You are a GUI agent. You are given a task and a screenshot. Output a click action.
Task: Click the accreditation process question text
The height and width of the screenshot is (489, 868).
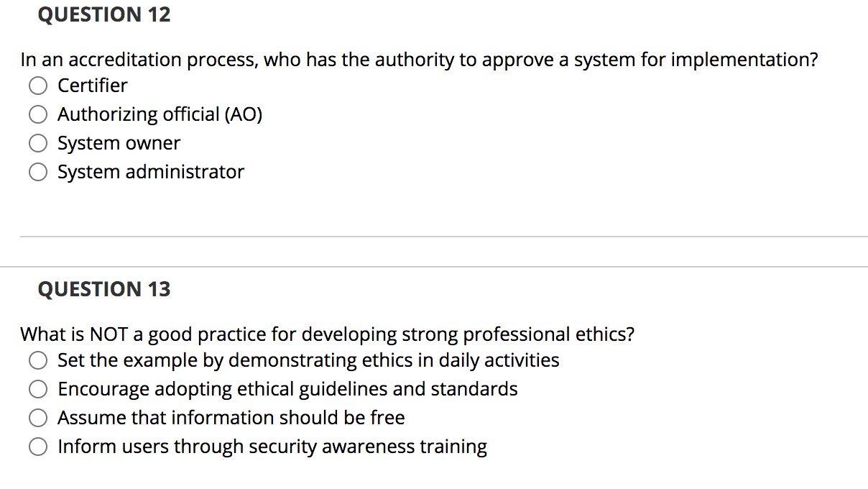420,60
